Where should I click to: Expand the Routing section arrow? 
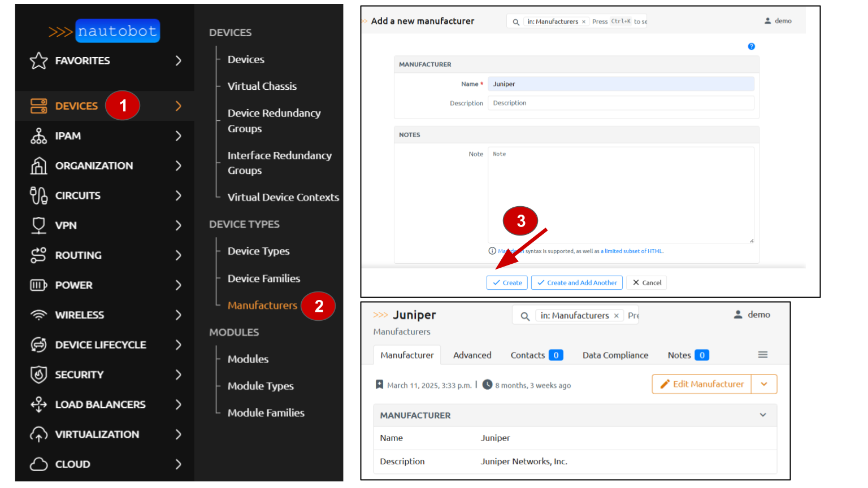tap(179, 255)
